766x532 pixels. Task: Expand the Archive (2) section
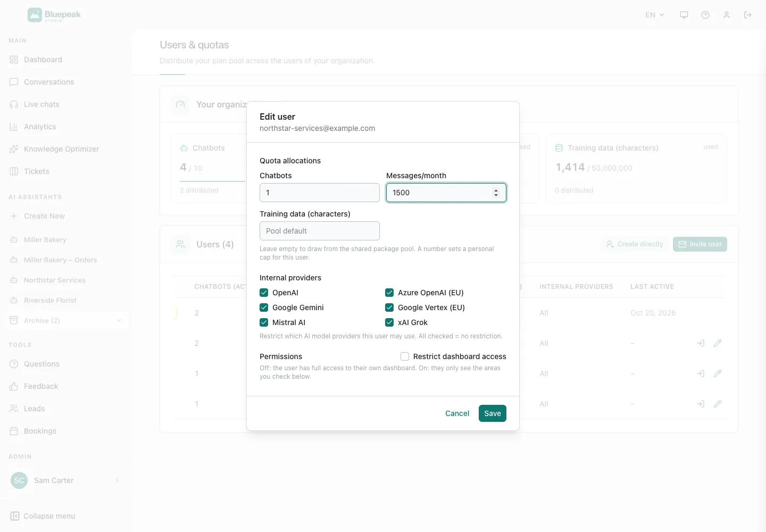66,320
